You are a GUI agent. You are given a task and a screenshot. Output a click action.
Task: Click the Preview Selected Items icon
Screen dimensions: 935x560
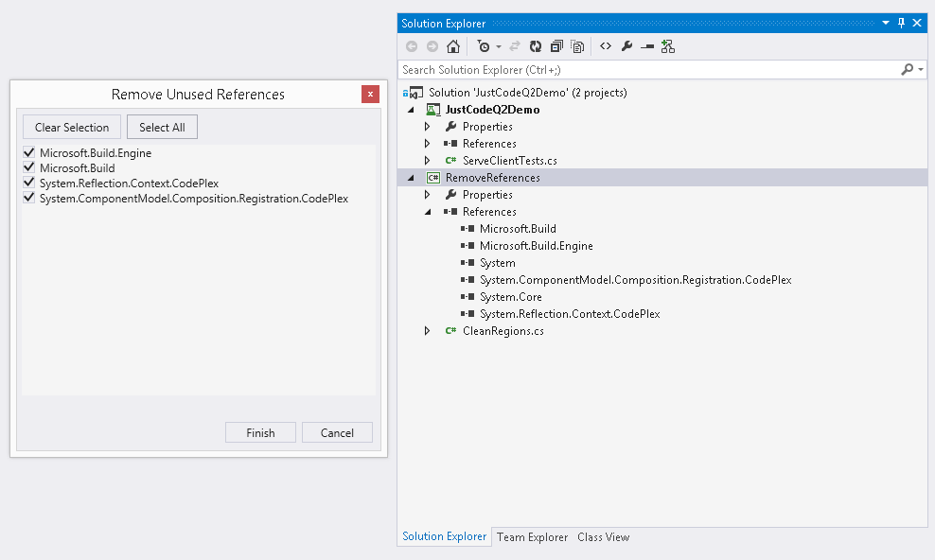pos(647,46)
